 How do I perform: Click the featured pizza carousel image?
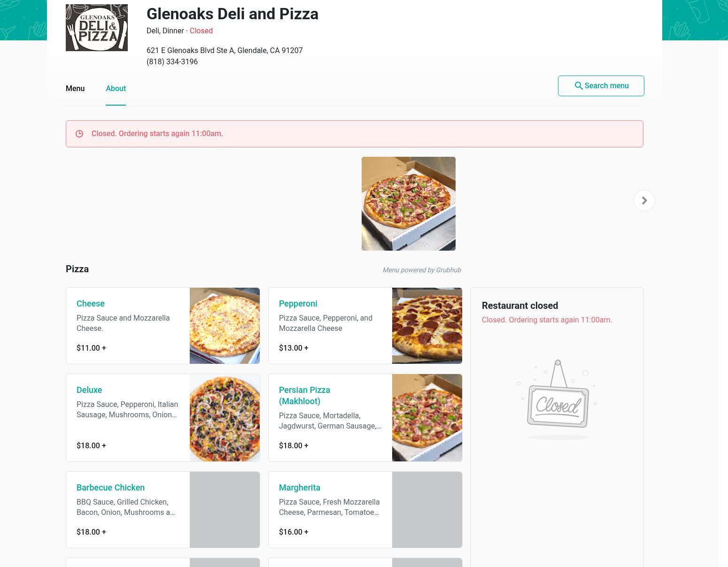[409, 204]
